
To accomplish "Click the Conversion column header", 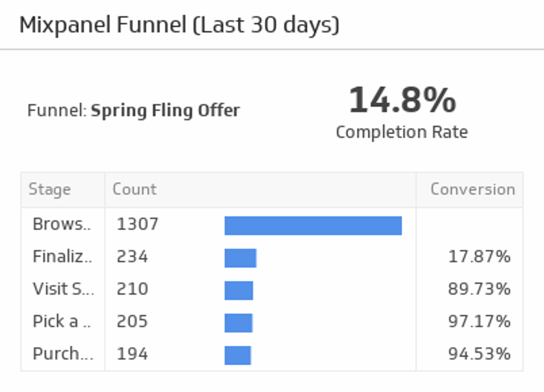I will click(x=472, y=189).
